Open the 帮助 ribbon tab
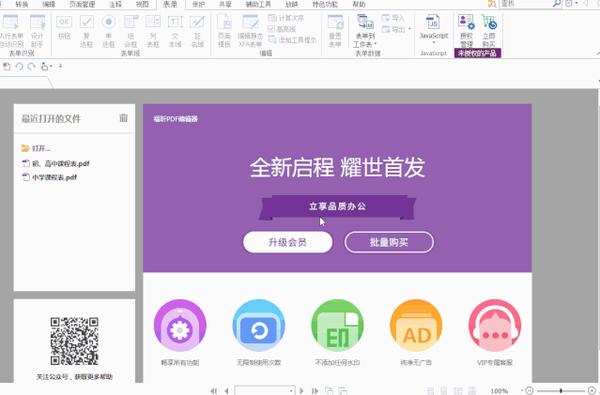The height and width of the screenshot is (395, 600). (359, 4)
